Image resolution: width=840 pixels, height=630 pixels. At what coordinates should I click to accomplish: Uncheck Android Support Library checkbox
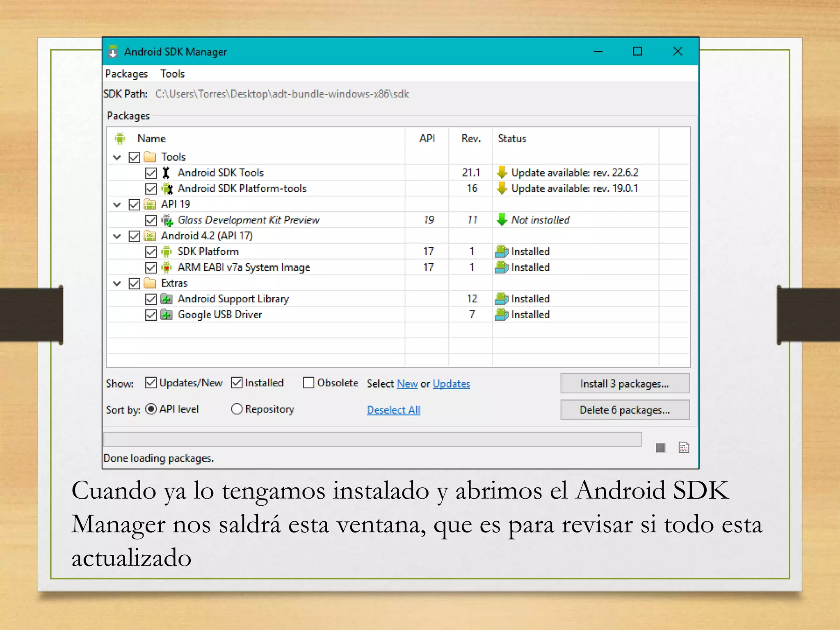point(151,299)
